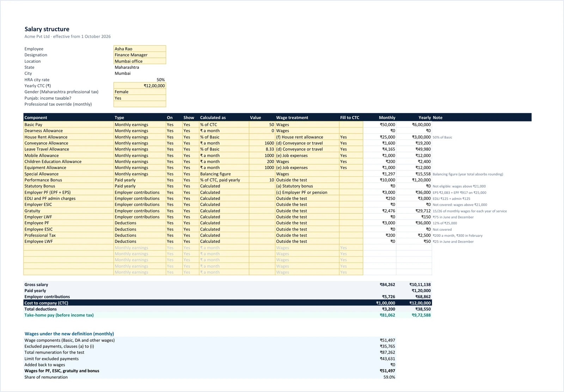This screenshot has width=564, height=392.
Task: Select Dearness Allowance On cell Yes
Action: 174,131
